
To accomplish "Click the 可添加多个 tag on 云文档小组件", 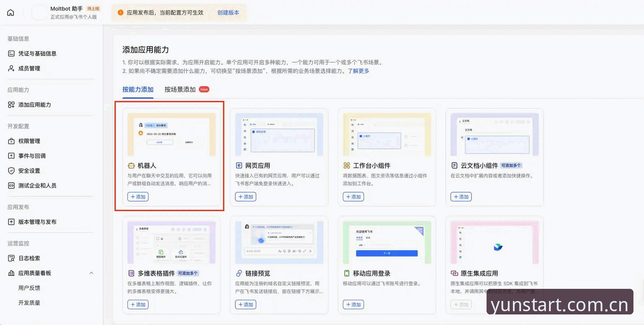I will 511,165.
